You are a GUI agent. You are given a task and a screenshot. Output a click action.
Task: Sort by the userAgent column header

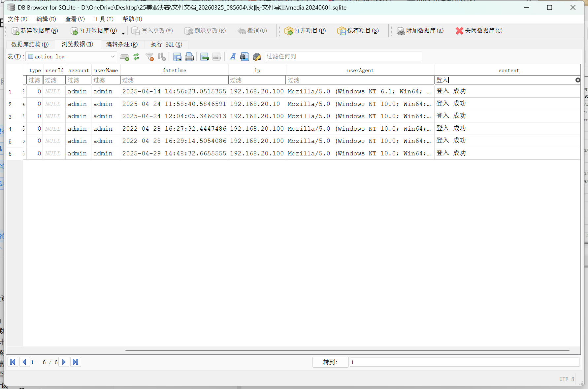360,70
